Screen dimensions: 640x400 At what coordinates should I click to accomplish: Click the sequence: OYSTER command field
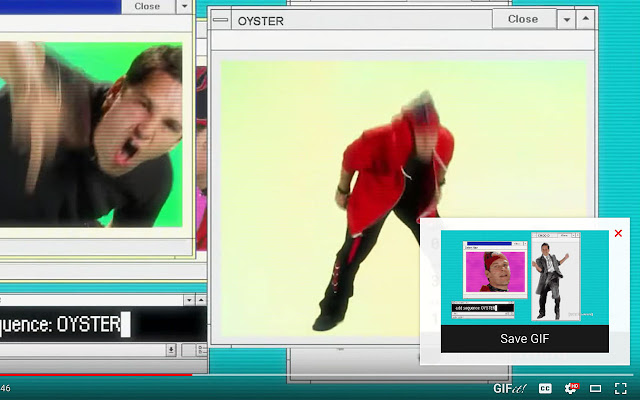(x=103, y=324)
